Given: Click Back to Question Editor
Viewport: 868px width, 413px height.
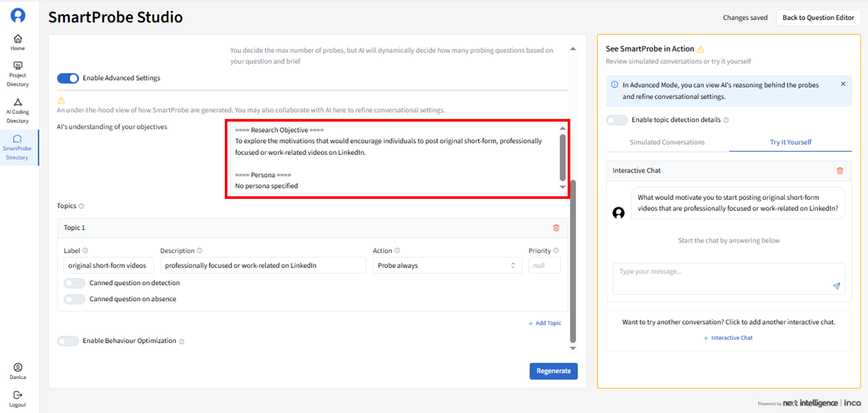Looking at the screenshot, I should coord(818,18).
